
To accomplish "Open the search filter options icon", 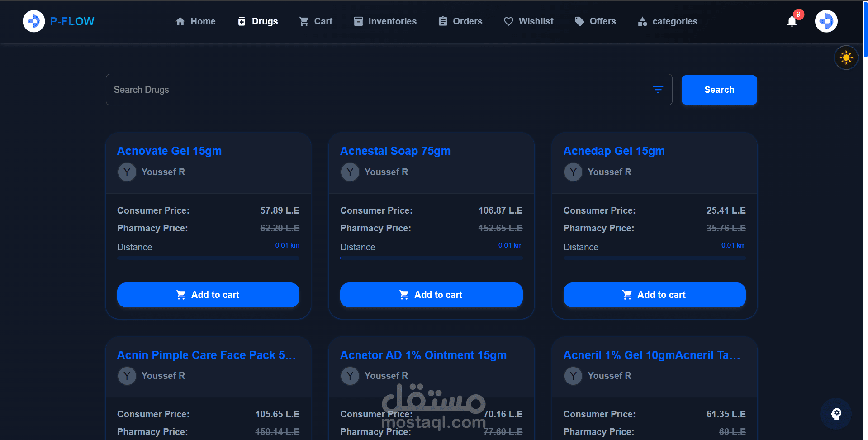I will [x=658, y=90].
